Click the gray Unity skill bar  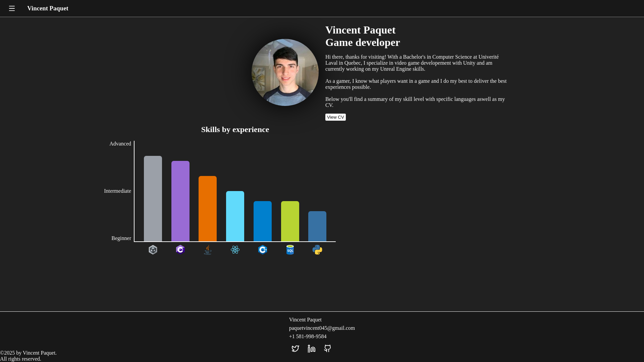click(153, 198)
